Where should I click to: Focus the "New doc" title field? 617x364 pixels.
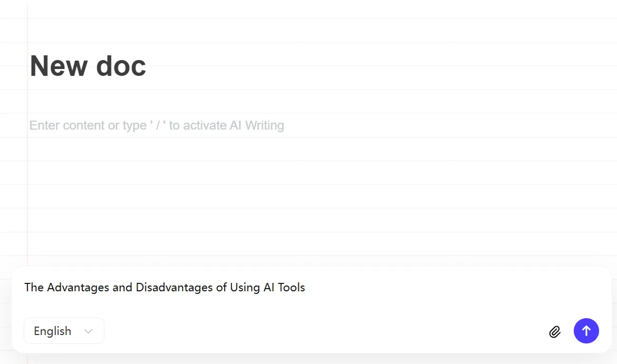tap(88, 66)
